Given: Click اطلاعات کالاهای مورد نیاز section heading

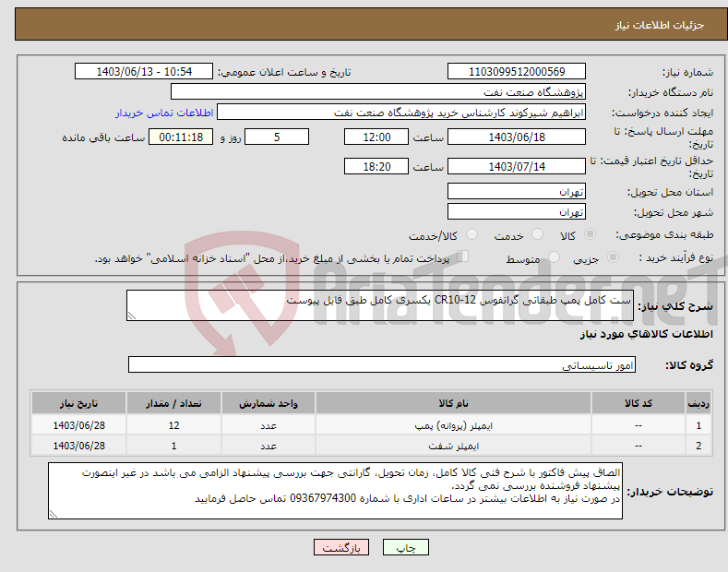Looking at the screenshot, I should tap(646, 334).
